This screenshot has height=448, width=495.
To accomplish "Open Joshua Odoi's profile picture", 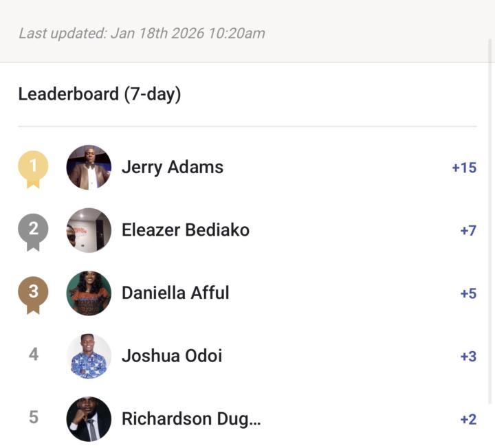I will pos(89,356).
